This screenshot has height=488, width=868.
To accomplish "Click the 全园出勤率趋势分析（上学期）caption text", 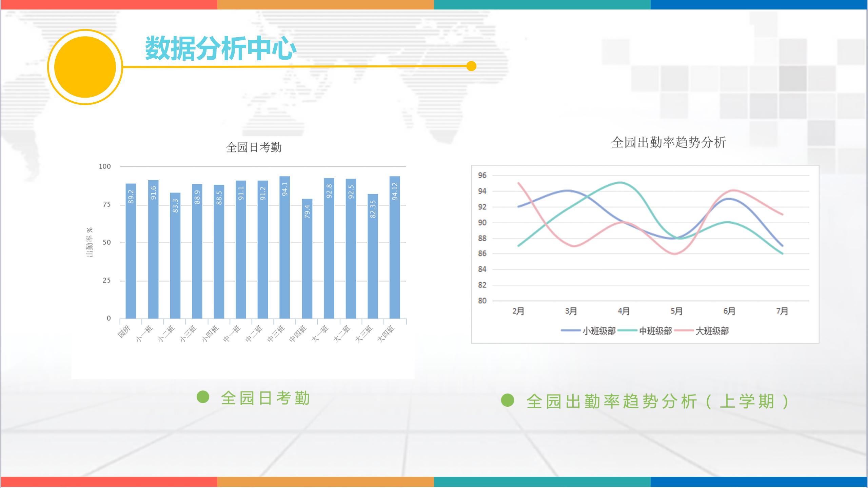I will [658, 402].
